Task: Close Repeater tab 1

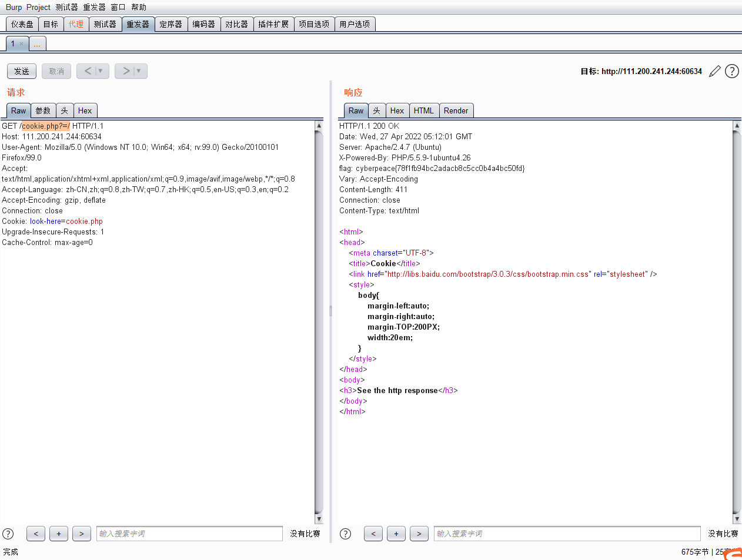Action: 22,43
